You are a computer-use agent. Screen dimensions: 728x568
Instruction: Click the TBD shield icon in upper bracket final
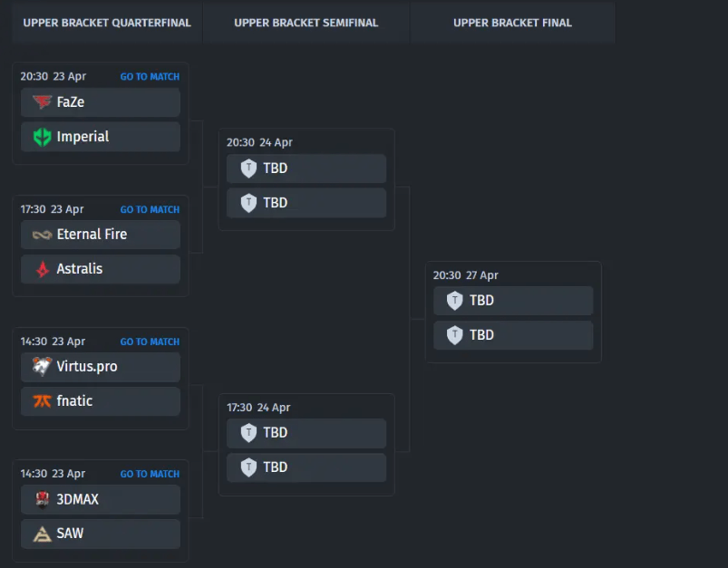(x=455, y=301)
